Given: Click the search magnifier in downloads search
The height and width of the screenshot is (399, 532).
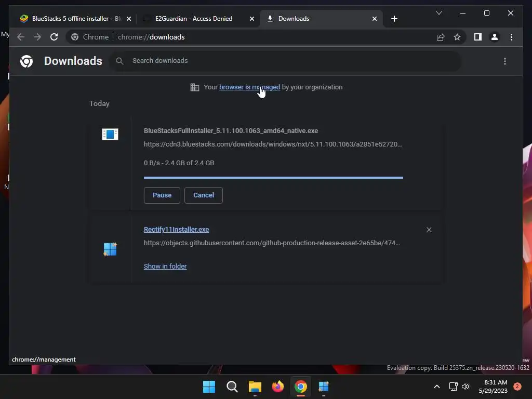Looking at the screenshot, I should (x=119, y=61).
